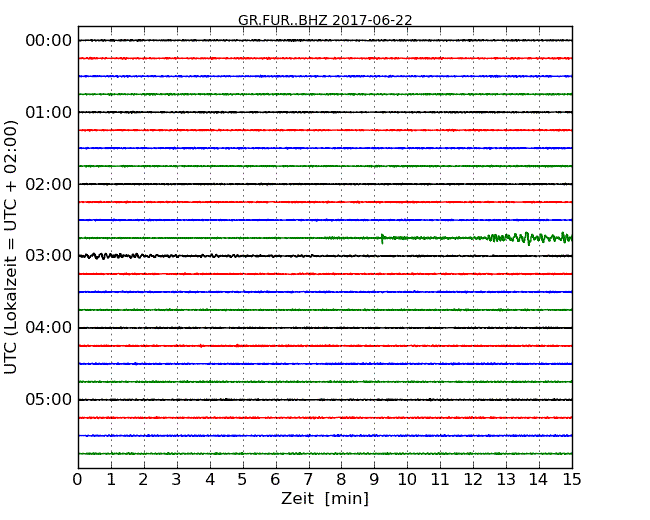Click the 01:00 time label
650x520 pixels.
coord(49,112)
